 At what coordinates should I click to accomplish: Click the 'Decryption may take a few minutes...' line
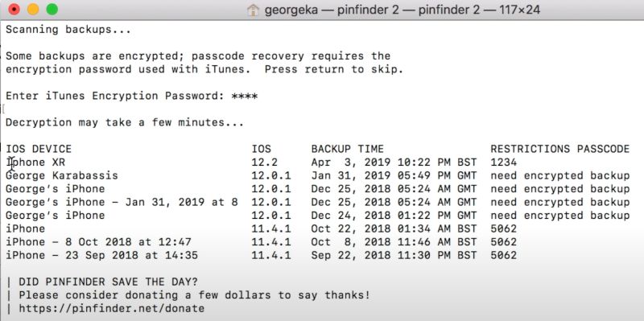click(125, 122)
